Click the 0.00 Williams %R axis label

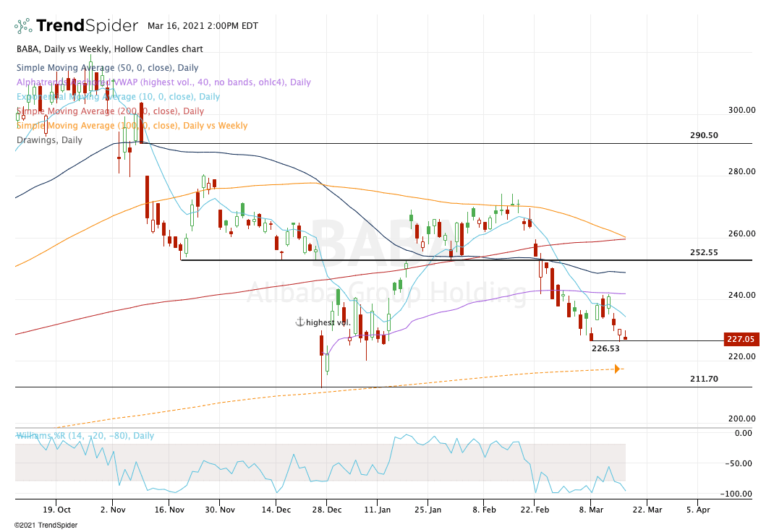[744, 434]
